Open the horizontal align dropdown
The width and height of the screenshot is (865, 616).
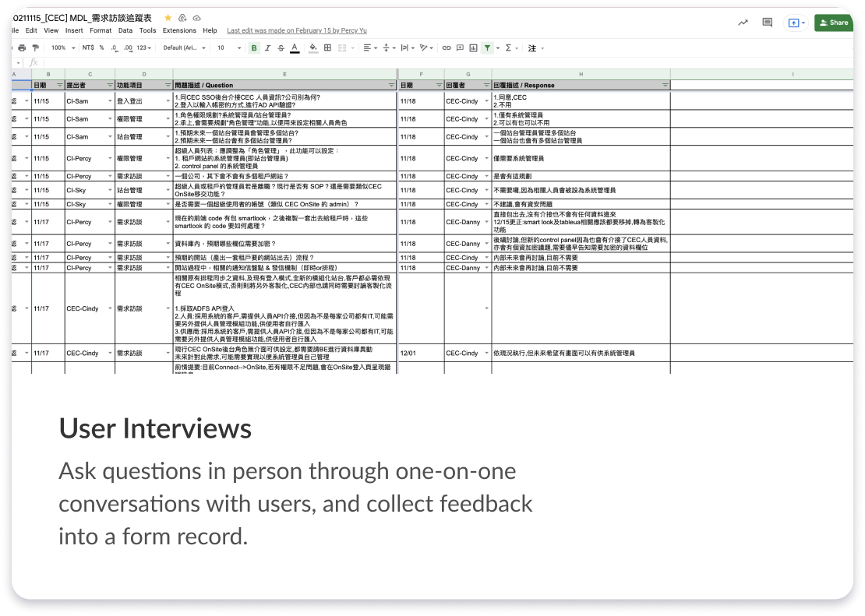pos(370,48)
